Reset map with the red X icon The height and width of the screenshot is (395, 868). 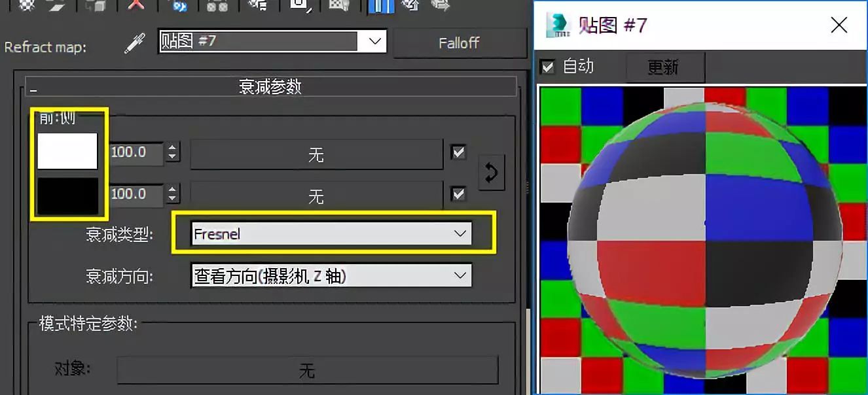(136, 5)
